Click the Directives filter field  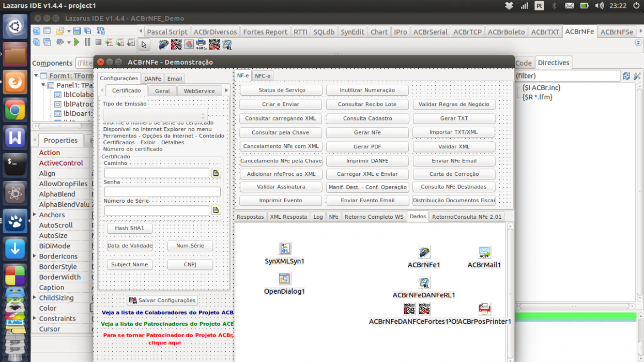pyautogui.click(x=568, y=76)
